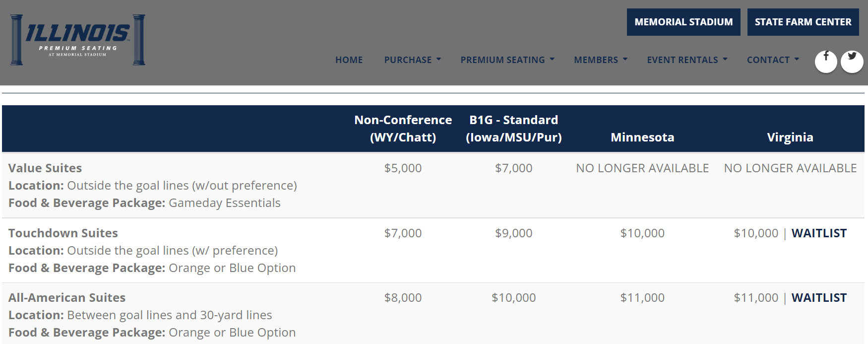This screenshot has height=344, width=868.
Task: Click the B1G - Standard column header
Action: tap(513, 129)
